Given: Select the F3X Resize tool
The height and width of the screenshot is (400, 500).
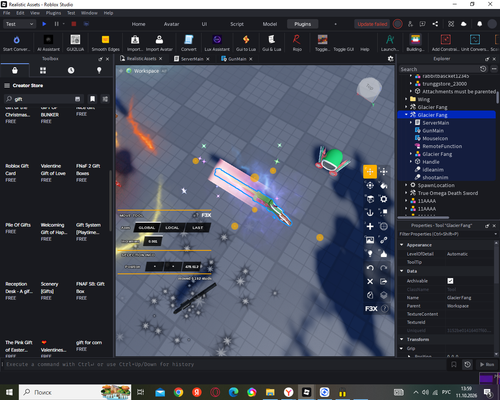Looking at the screenshot, I should [384, 172].
